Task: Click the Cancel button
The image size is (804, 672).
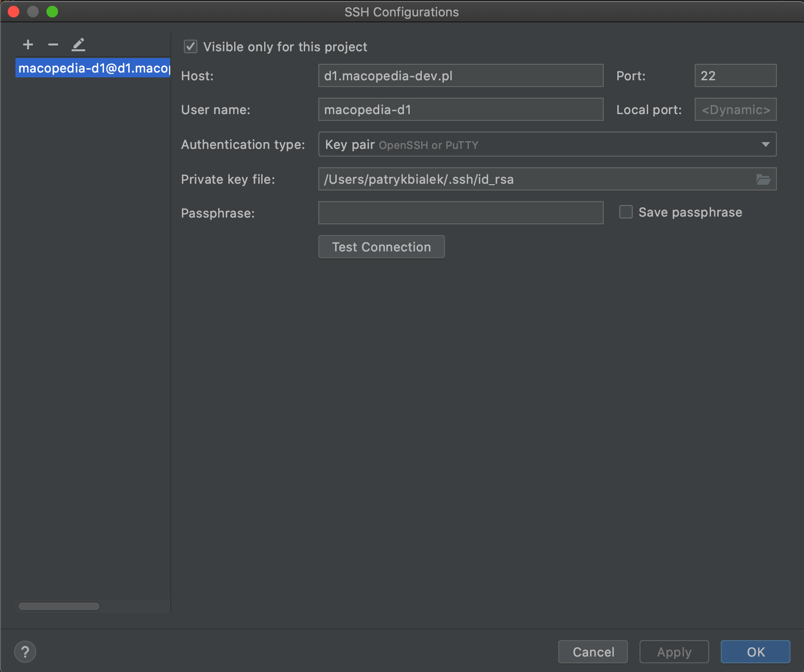Action: point(593,652)
